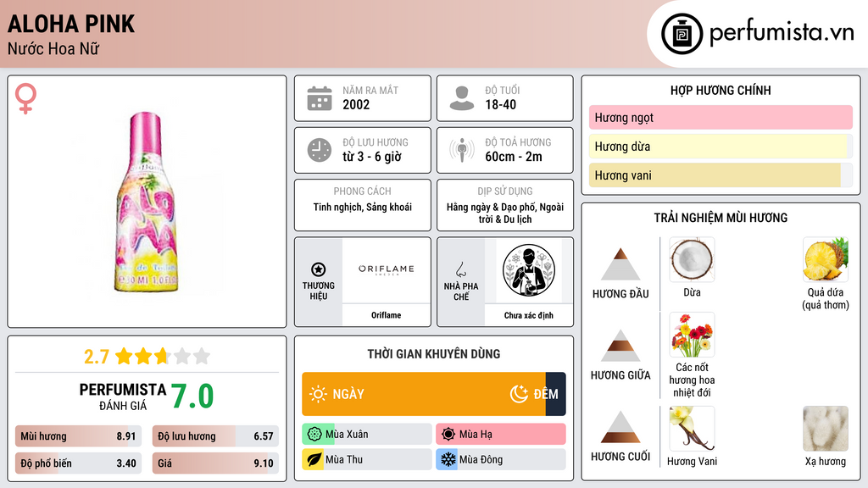Click the 'Tinh nghịch, Sảng khoái' style text

(x=363, y=207)
